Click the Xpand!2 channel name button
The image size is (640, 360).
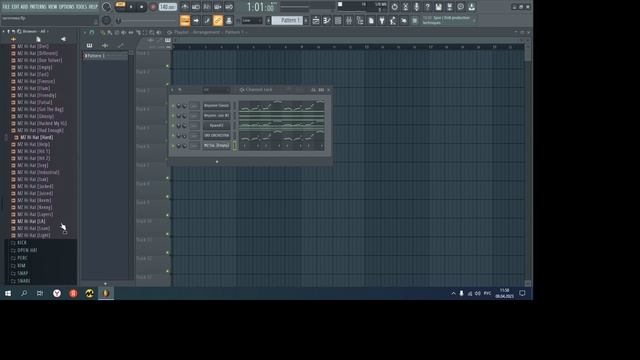point(216,126)
